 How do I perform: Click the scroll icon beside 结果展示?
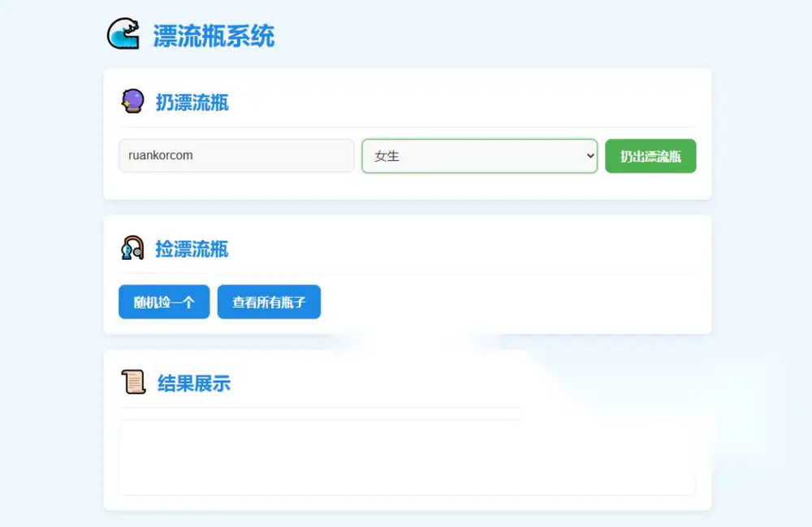coord(134,382)
